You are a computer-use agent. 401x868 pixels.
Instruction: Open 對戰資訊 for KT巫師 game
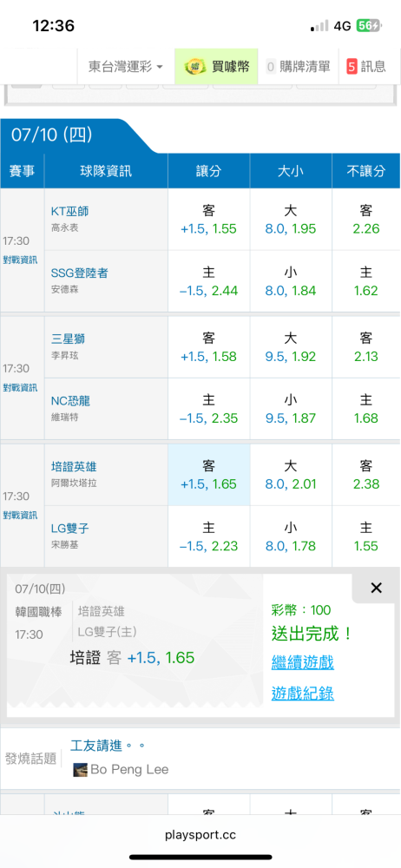pos(20,260)
